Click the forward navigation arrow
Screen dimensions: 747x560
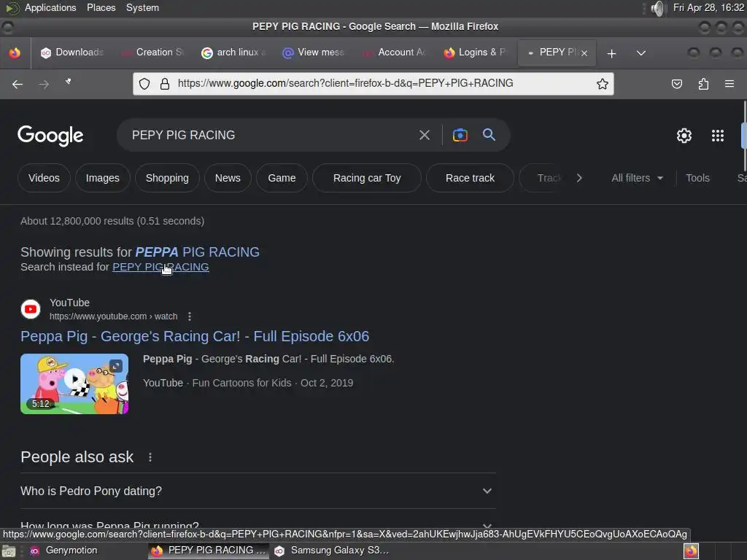click(44, 85)
